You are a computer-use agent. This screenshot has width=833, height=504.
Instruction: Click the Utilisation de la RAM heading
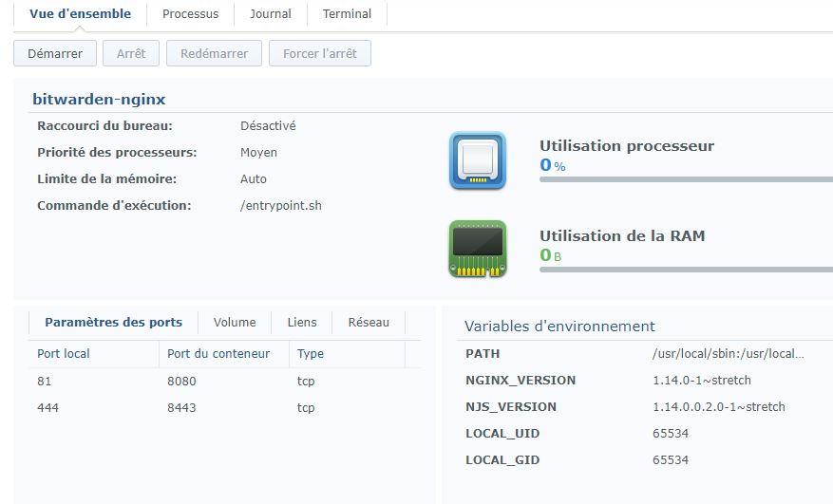coord(623,235)
